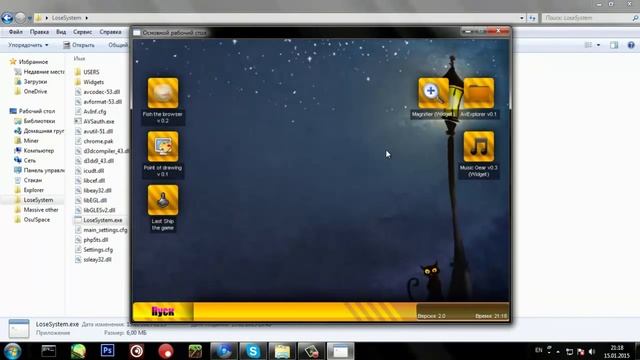Open Компьютер in sidebar
Image resolution: width=640 pixels, height=360 pixels.
(x=34, y=151)
